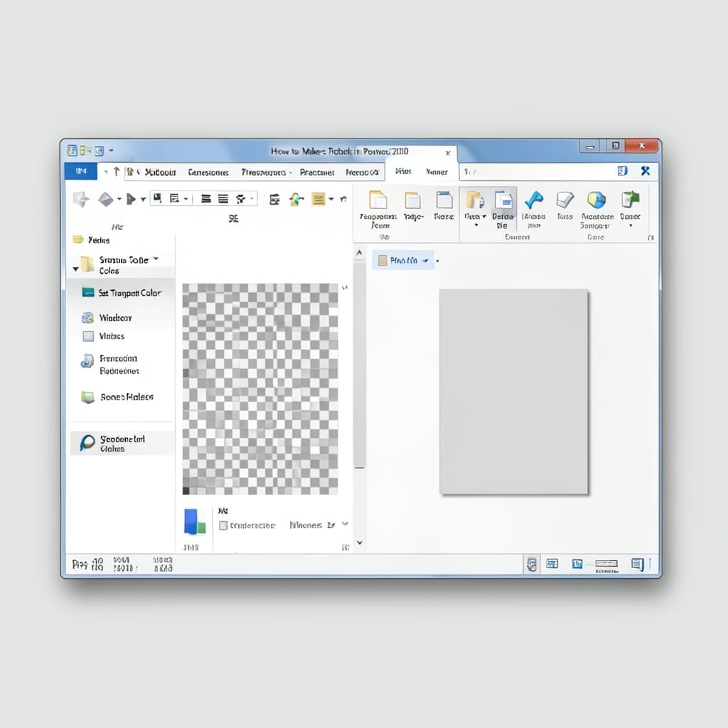Image resolution: width=728 pixels, height=728 pixels.
Task: Click the scroll up arrow of center scrollbar
Action: click(x=359, y=253)
